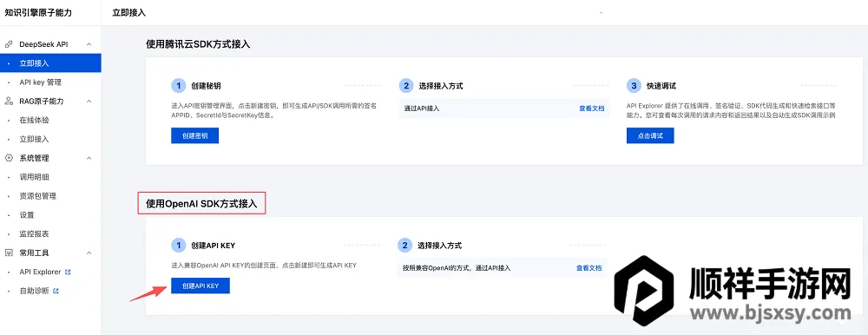Image resolution: width=868 pixels, height=335 pixels.
Task: Collapse the 常用工具 section chevron
Action: [89, 253]
